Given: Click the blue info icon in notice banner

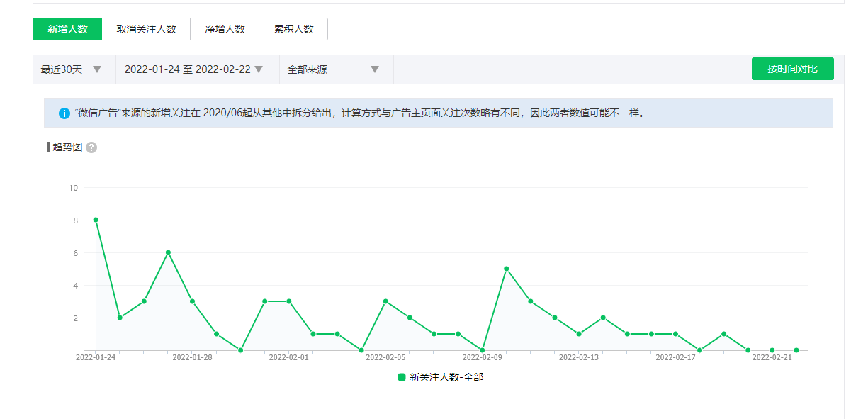Looking at the screenshot, I should pyautogui.click(x=64, y=113).
